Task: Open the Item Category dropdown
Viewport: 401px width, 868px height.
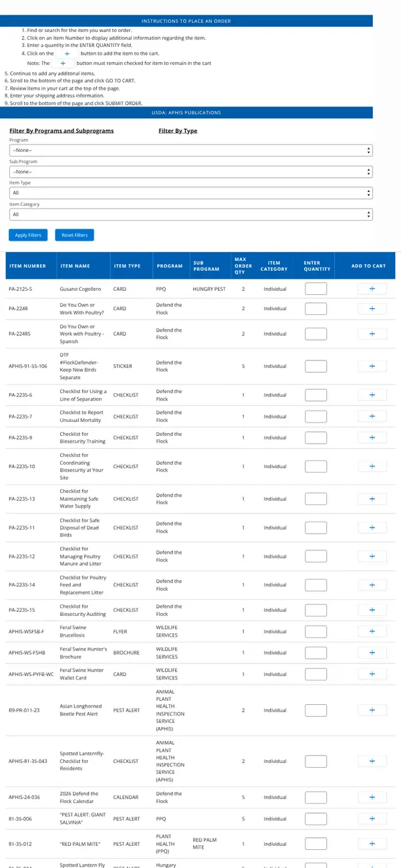Action: [x=191, y=215]
